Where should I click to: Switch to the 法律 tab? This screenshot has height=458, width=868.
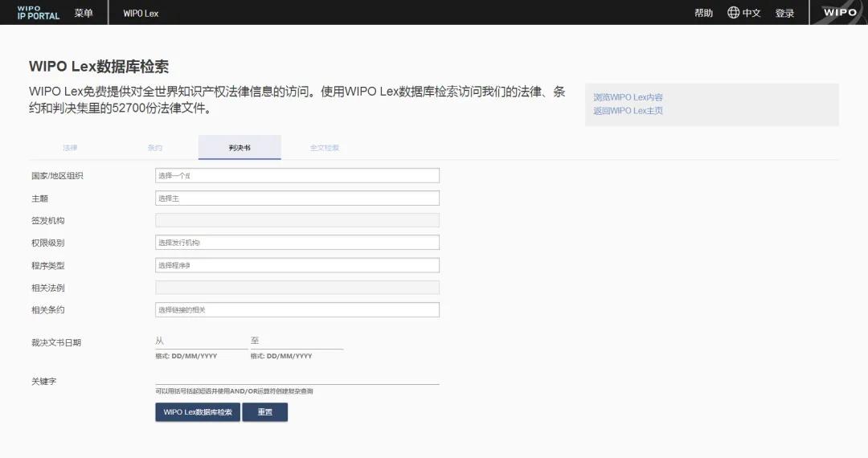(70, 148)
